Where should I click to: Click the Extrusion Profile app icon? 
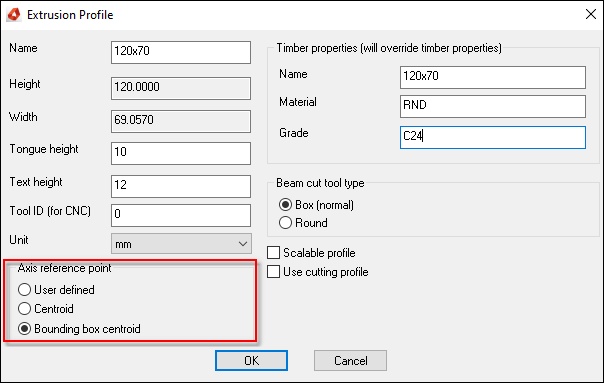14,15
